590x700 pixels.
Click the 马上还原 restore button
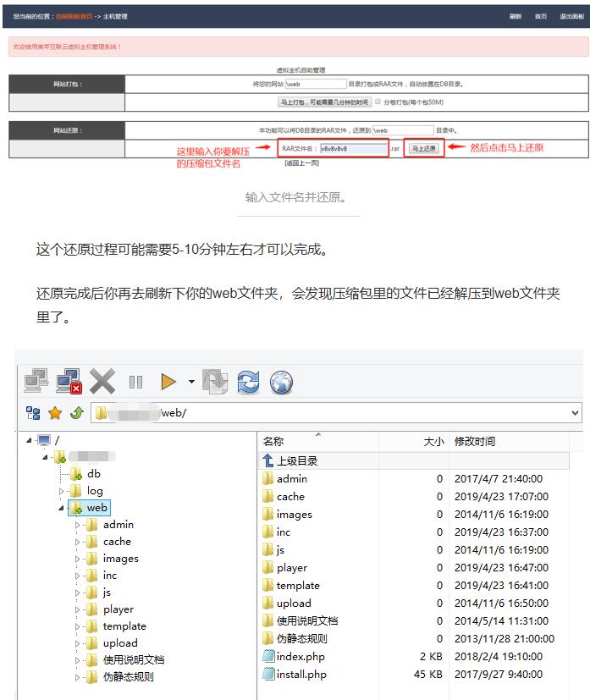(x=423, y=149)
